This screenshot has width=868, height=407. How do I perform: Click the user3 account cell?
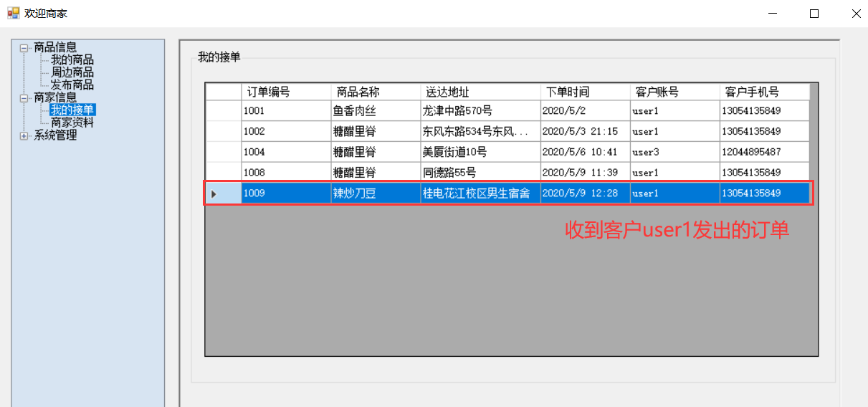(674, 152)
